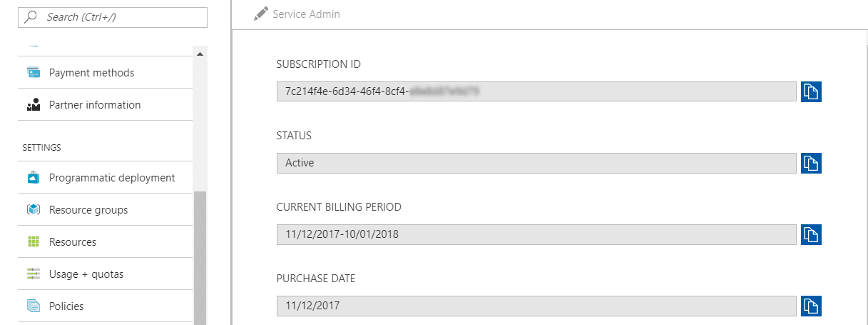Click the Subscription ID text field
Image resolution: width=868 pixels, height=325 pixels.
tap(536, 91)
